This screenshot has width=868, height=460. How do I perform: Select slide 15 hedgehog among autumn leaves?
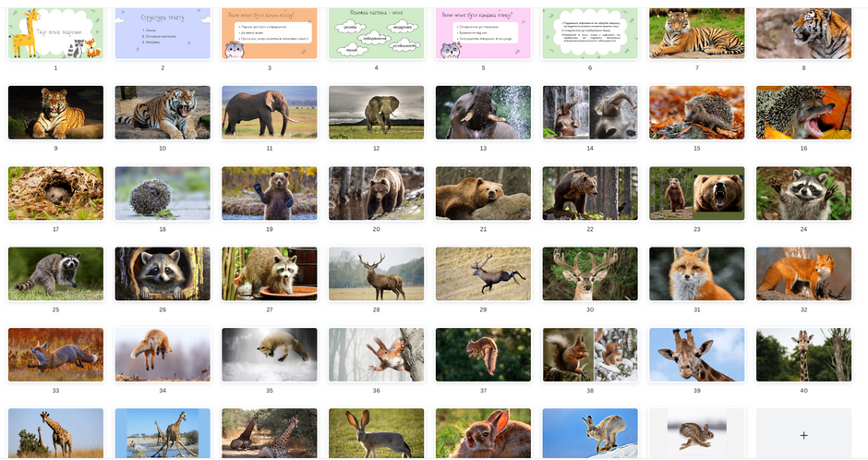(x=696, y=113)
